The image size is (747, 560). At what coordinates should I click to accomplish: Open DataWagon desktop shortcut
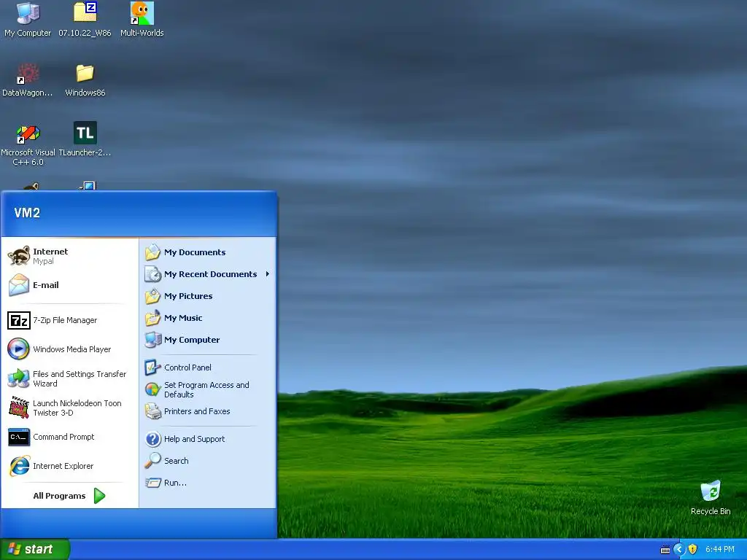(x=28, y=79)
